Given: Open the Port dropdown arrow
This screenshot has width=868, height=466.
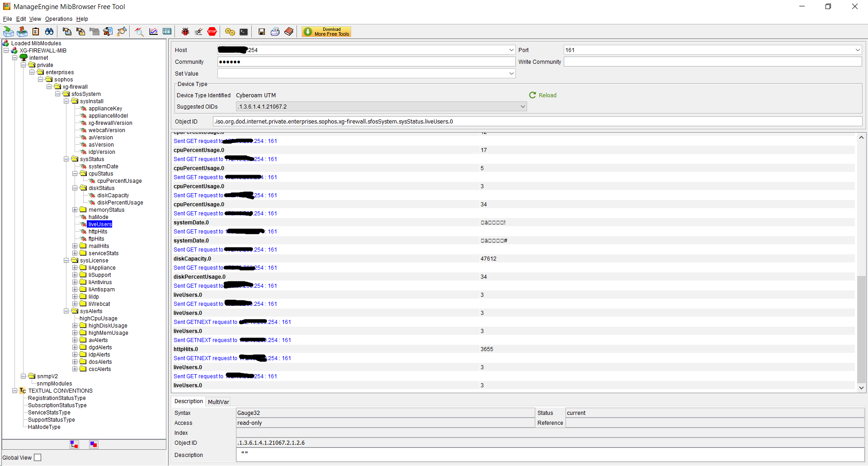Looking at the screenshot, I should click(858, 50).
